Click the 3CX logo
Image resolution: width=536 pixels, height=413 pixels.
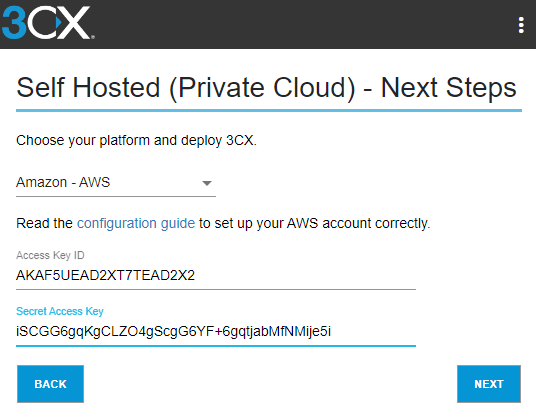48,23
